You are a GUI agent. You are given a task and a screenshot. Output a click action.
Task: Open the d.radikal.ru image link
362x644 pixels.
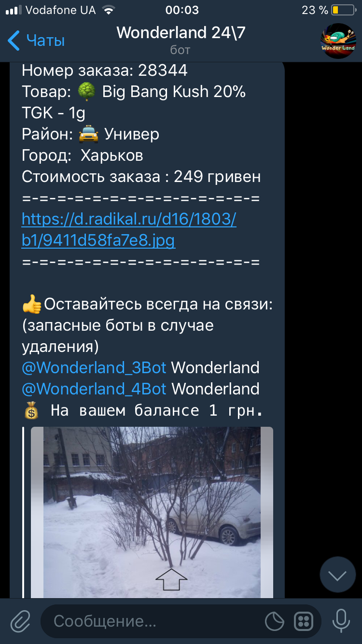coord(129,230)
